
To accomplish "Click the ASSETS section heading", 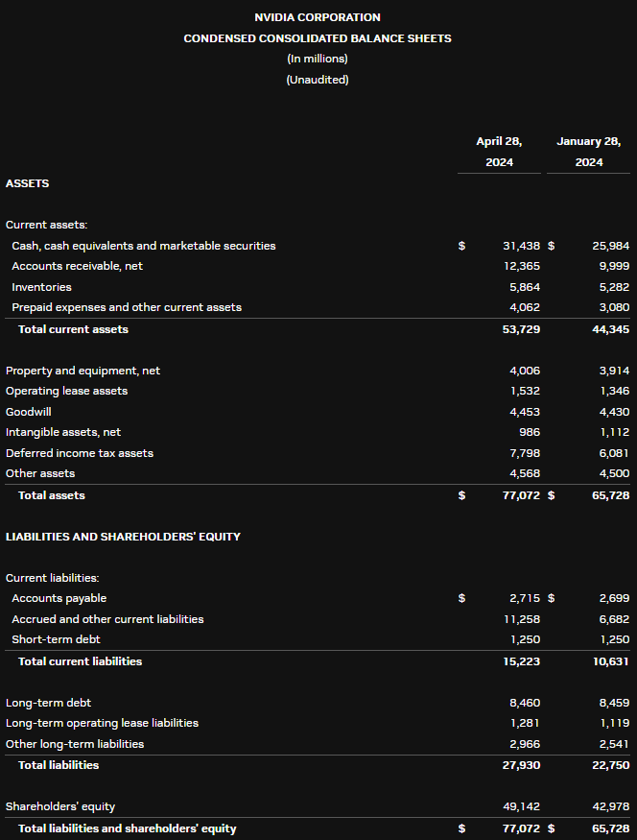I will (x=27, y=183).
